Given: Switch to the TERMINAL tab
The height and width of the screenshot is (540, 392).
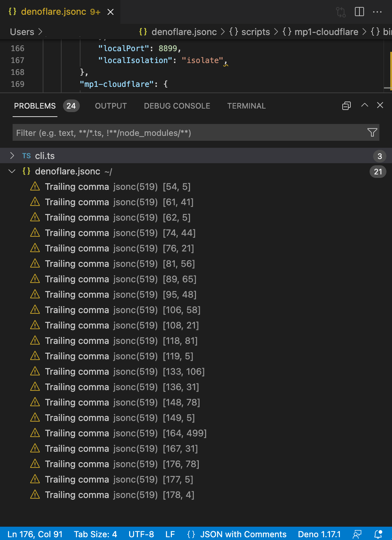Looking at the screenshot, I should [x=246, y=106].
